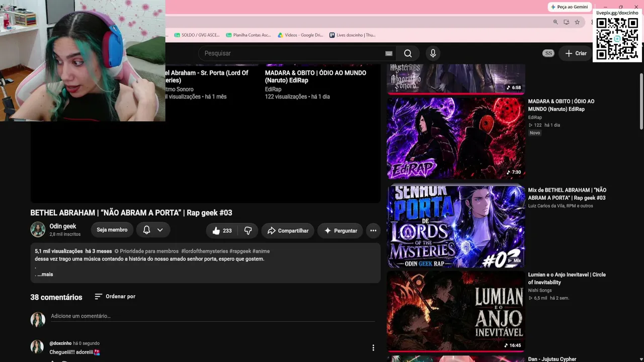Viewport: 644px width, 362px height.
Task: Open the video's more actions ellipsis menu
Action: coord(373,231)
